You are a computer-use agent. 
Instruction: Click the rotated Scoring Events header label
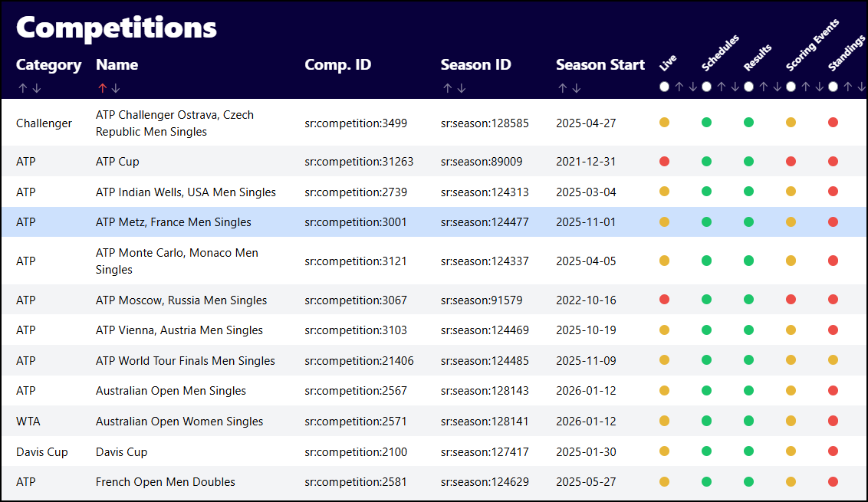[x=812, y=45]
